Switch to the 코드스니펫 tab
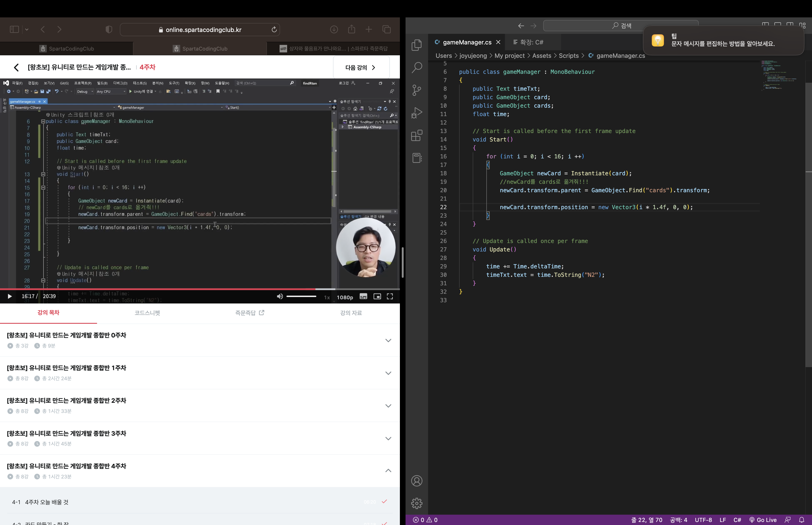The image size is (812, 525). [147, 313]
